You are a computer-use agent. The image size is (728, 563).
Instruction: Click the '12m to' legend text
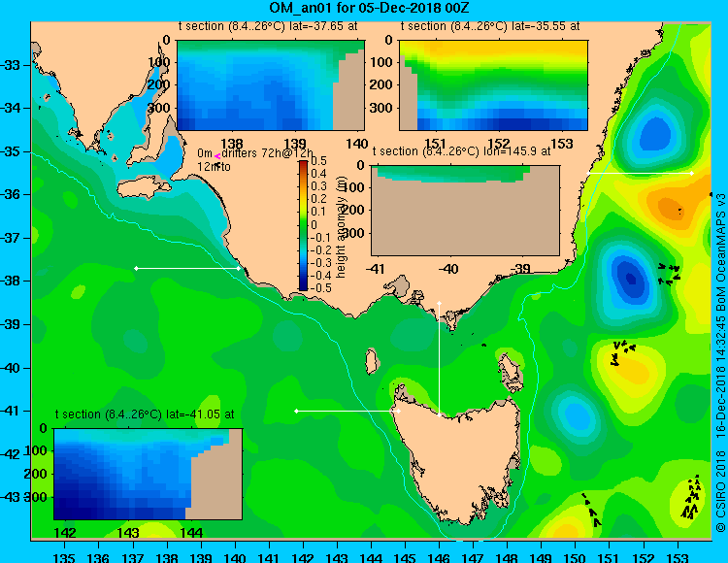pos(214,167)
